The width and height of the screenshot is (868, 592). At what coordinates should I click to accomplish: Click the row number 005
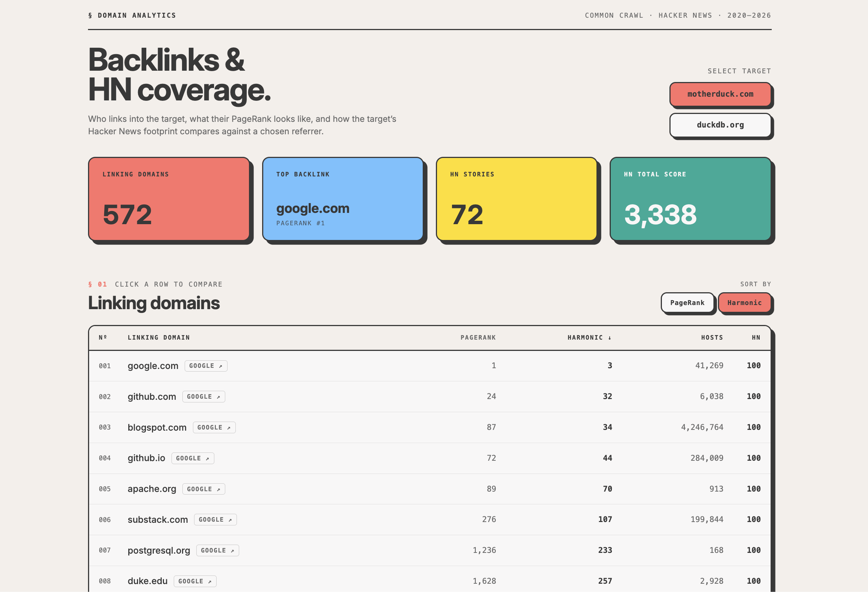coord(105,489)
